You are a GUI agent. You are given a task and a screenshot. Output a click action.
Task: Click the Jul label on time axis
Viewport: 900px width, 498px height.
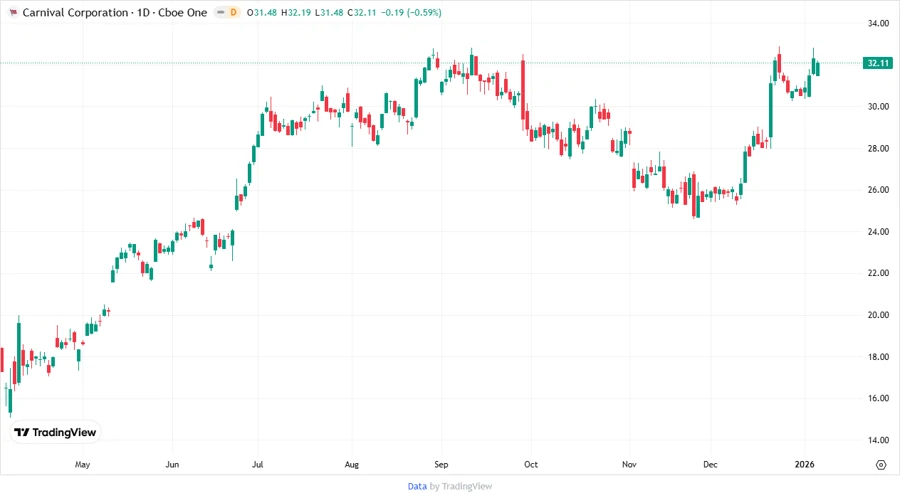tap(258, 465)
